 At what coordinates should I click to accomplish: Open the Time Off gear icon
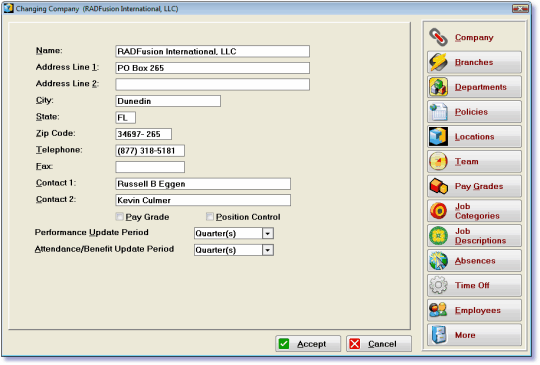click(x=438, y=285)
